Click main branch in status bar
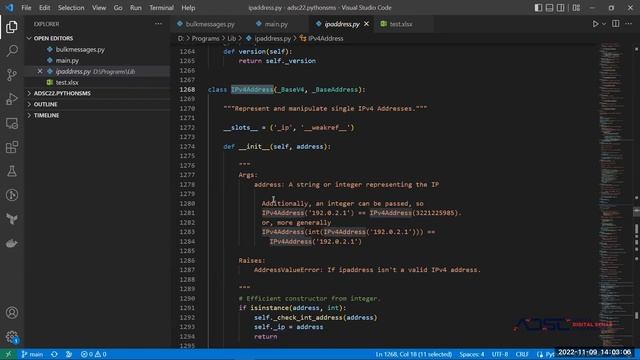This screenshot has height=360, width=640. [x=32, y=354]
